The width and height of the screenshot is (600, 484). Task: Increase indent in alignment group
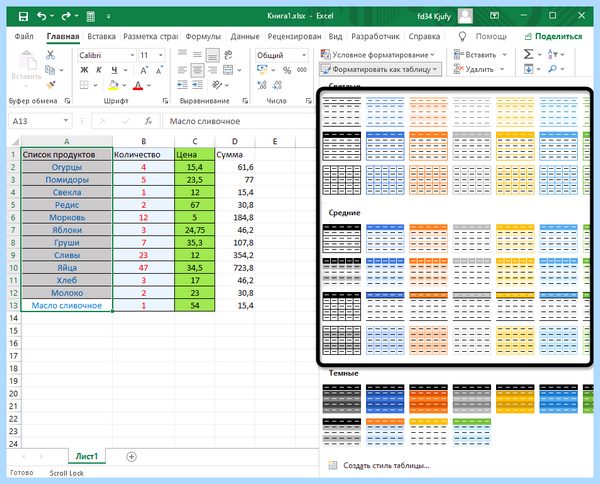tap(197, 85)
